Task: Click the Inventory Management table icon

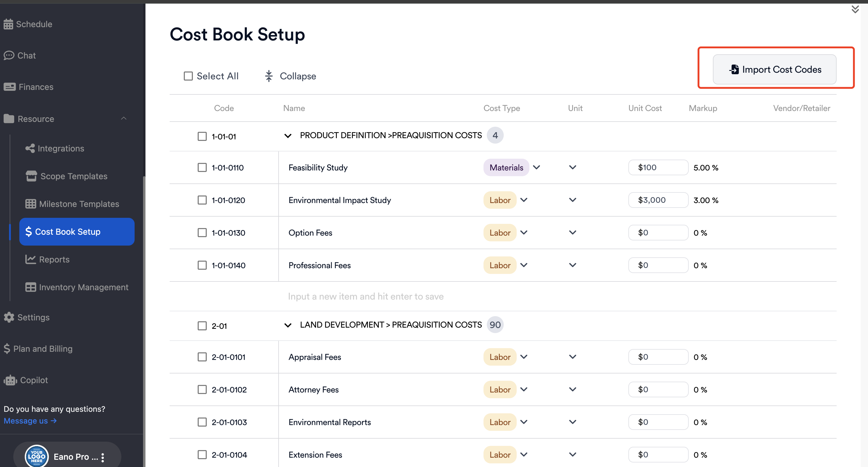Action: (31, 287)
